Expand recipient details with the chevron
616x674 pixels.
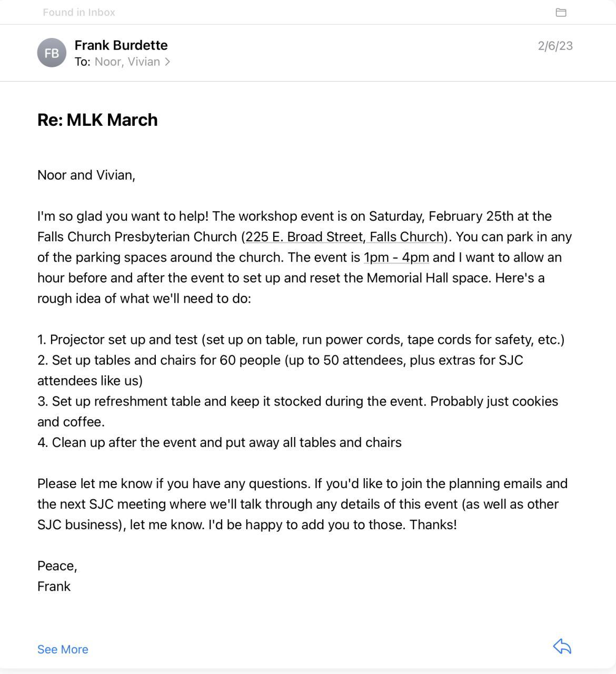167,62
